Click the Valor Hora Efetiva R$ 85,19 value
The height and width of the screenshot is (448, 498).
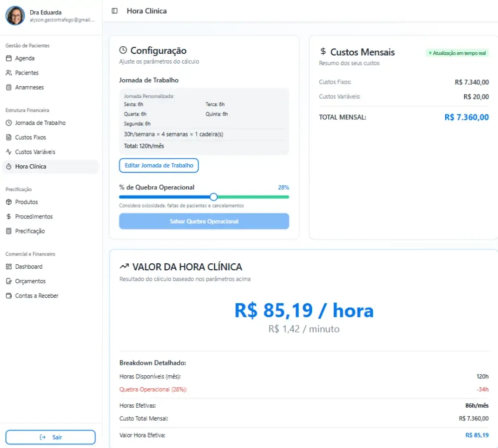[477, 435]
